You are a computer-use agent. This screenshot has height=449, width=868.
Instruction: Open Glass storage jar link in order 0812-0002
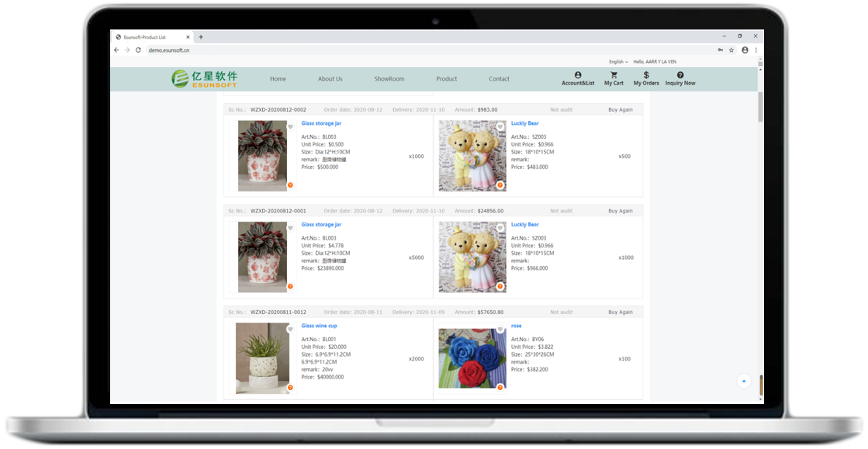(x=321, y=123)
